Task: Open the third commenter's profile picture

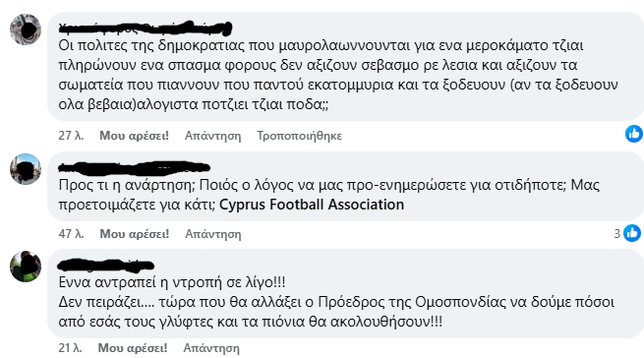Action: click(26, 267)
